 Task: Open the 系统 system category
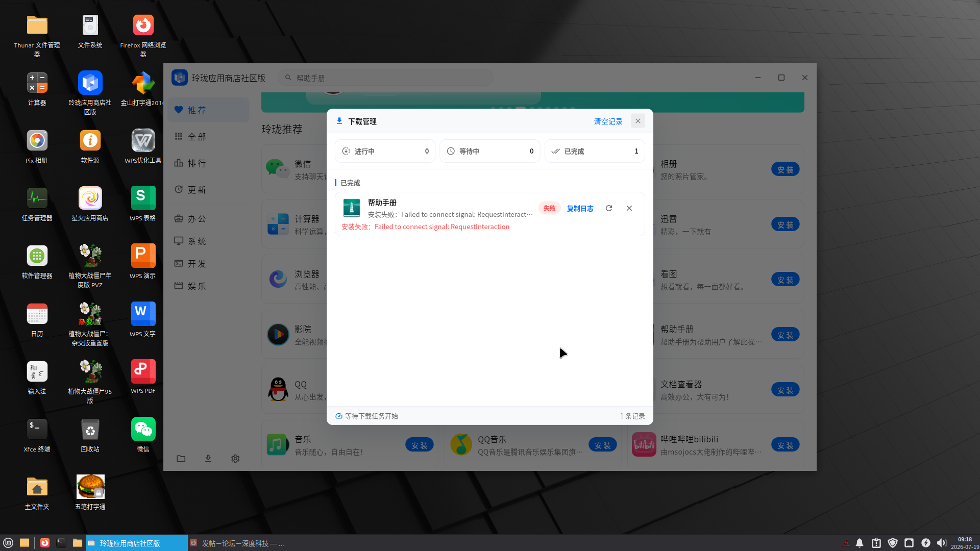pyautogui.click(x=208, y=241)
